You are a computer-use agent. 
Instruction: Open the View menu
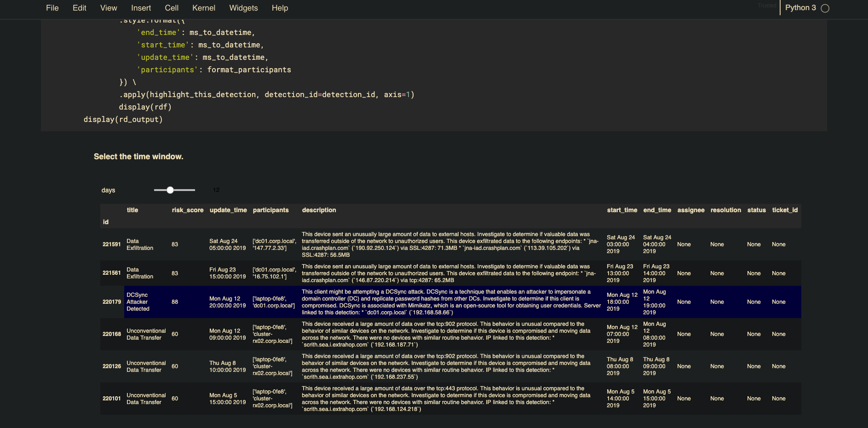(109, 8)
